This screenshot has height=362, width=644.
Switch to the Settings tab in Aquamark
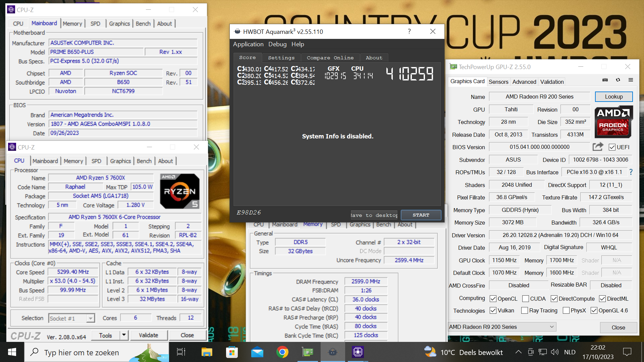[x=281, y=58]
